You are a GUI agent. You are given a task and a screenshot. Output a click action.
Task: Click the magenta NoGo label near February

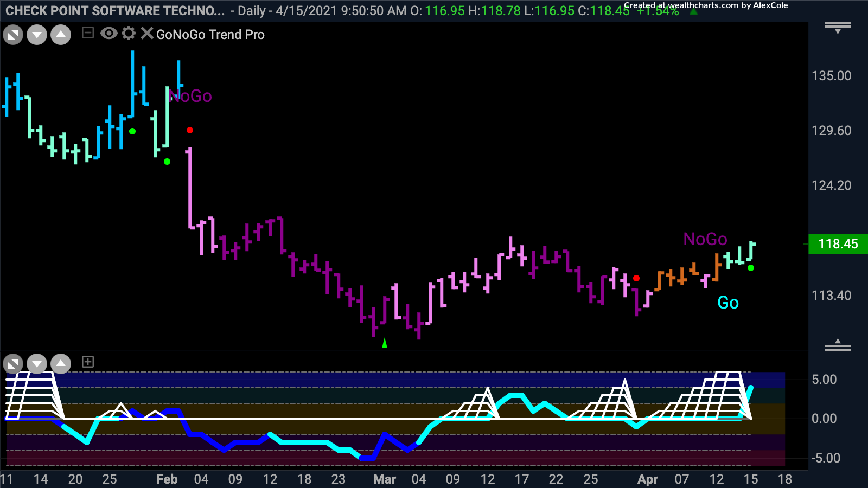pos(190,97)
